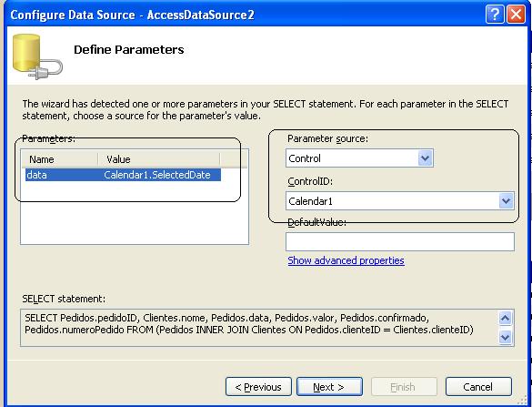The height and width of the screenshot is (407, 532).
Task: Click the SELECT statement scroll down arrow
Action: 505,337
